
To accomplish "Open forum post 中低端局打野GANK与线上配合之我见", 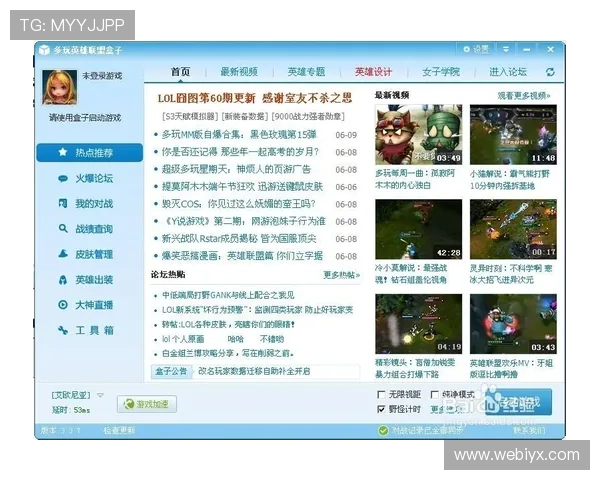I will pyautogui.click(x=228, y=295).
